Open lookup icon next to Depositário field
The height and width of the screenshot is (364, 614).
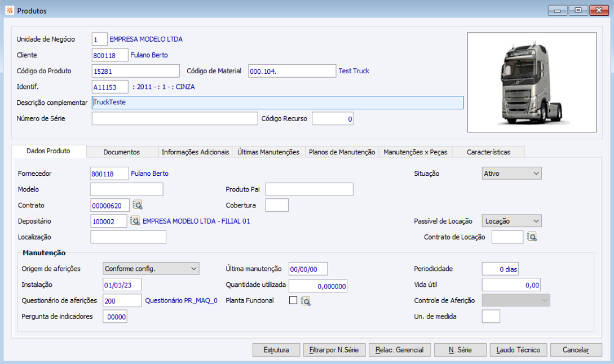click(135, 221)
